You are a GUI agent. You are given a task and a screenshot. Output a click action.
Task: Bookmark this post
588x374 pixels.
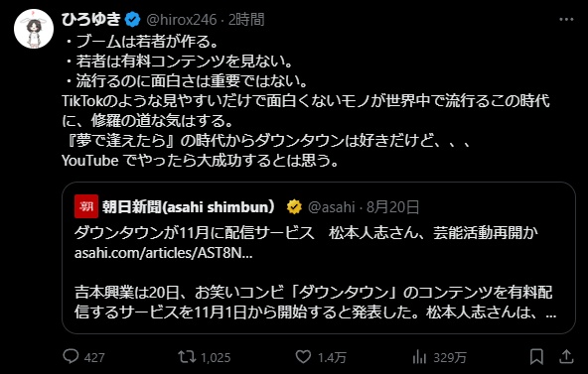tap(536, 356)
